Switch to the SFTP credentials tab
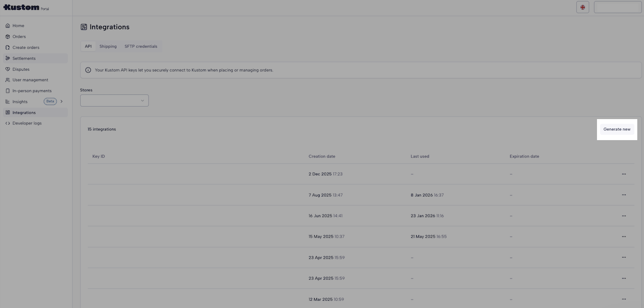This screenshot has height=308, width=644. pyautogui.click(x=141, y=47)
